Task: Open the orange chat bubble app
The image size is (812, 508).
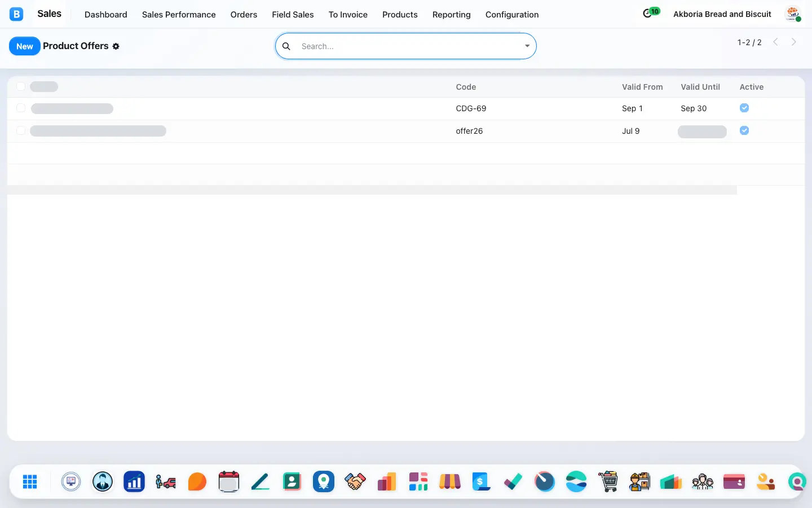Action: coord(197,481)
